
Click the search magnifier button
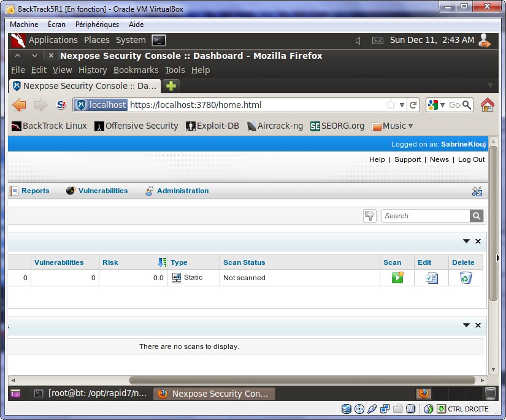tap(477, 216)
